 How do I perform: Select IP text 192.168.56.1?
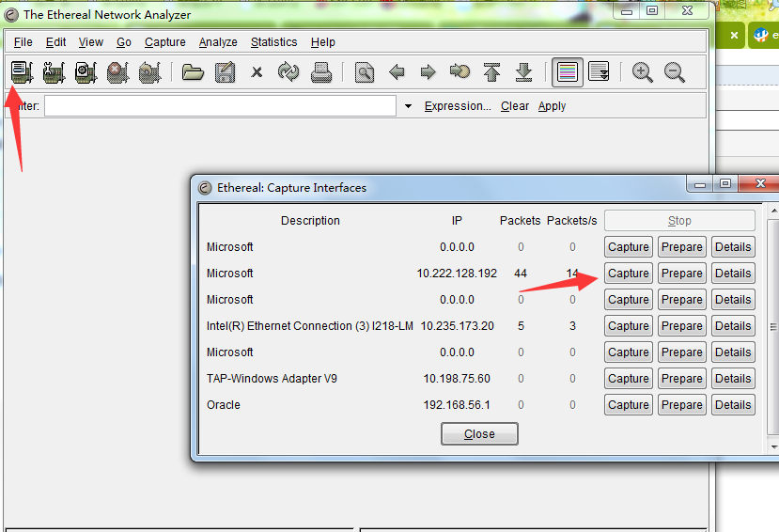pyautogui.click(x=457, y=405)
